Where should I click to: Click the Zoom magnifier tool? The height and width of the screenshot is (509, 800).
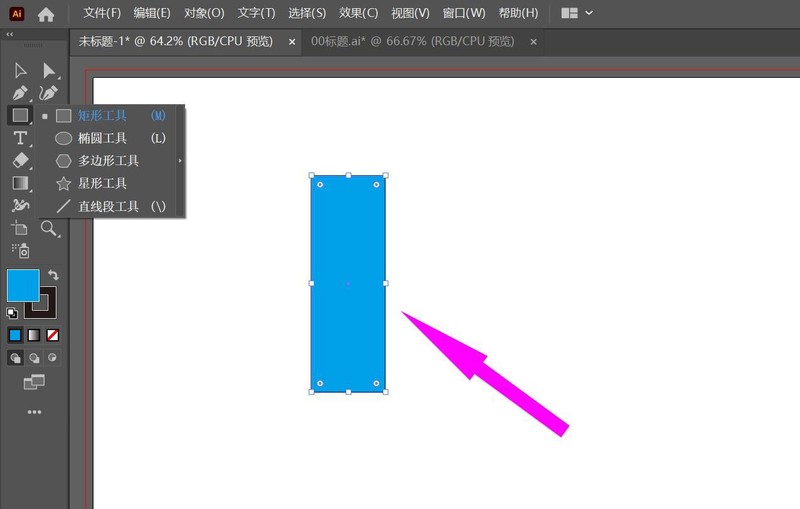[48, 228]
